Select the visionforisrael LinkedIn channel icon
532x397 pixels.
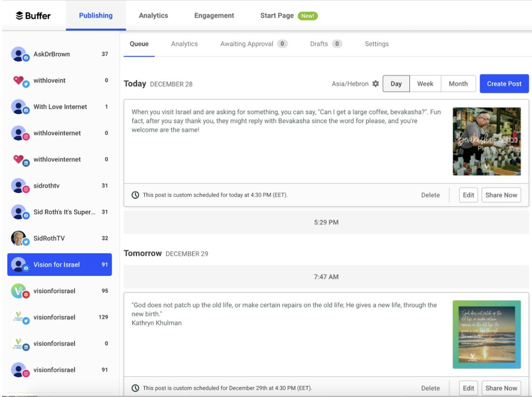[x=19, y=344]
